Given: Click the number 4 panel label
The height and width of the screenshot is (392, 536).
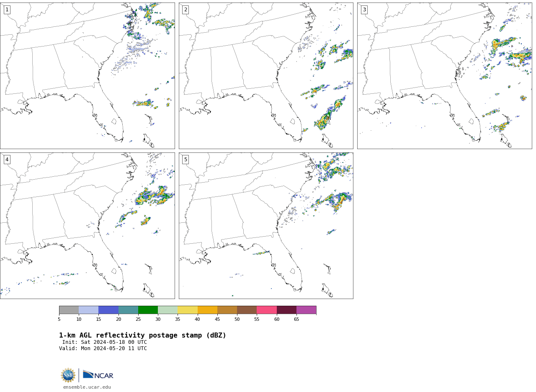Looking at the screenshot, I should pyautogui.click(x=7, y=160).
